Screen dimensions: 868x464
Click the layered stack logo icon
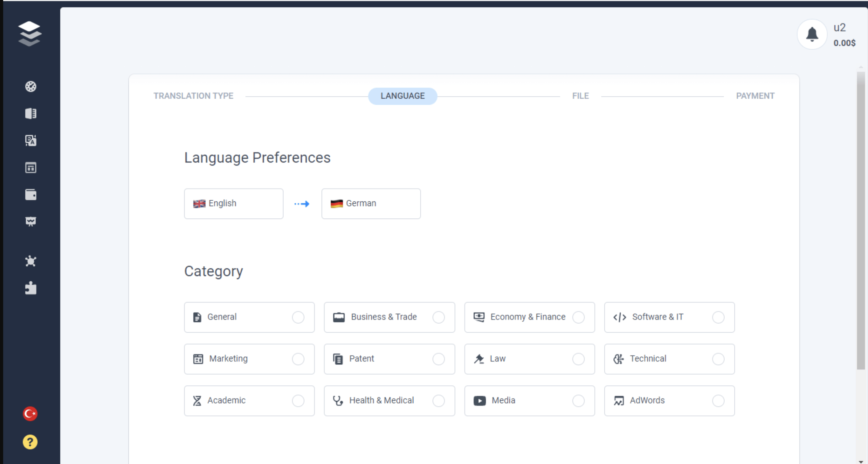[x=30, y=33]
